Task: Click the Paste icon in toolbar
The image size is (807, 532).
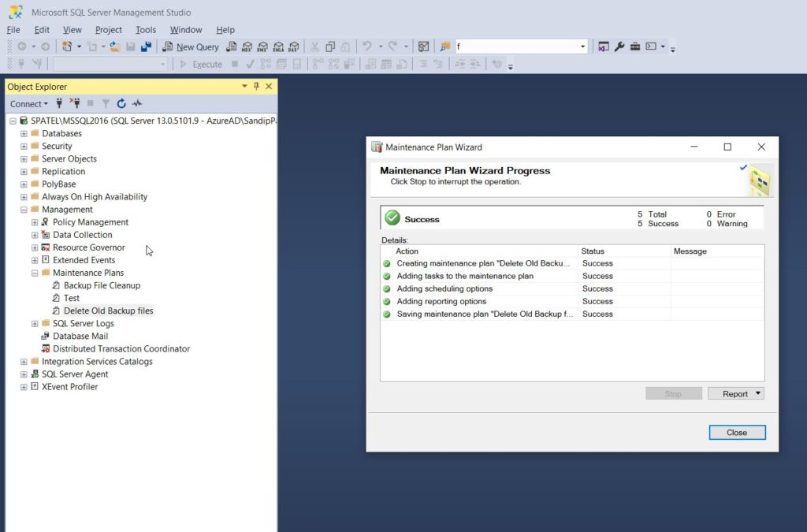Action: coord(346,47)
